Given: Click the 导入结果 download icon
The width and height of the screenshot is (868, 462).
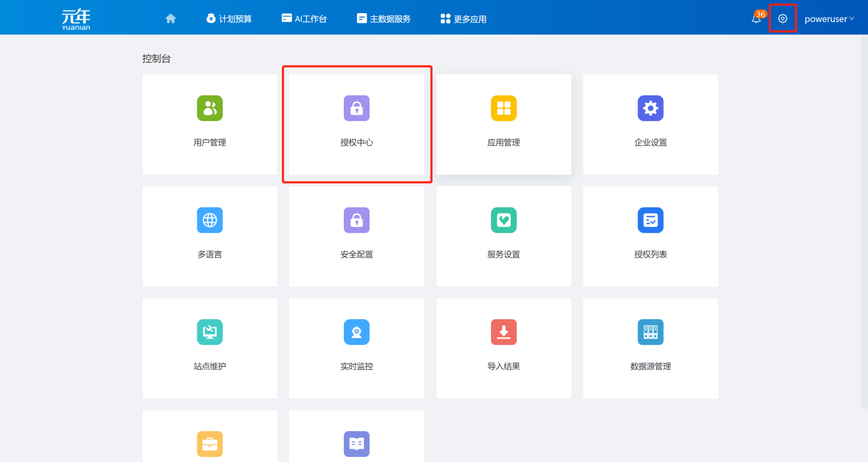Looking at the screenshot, I should click(504, 332).
